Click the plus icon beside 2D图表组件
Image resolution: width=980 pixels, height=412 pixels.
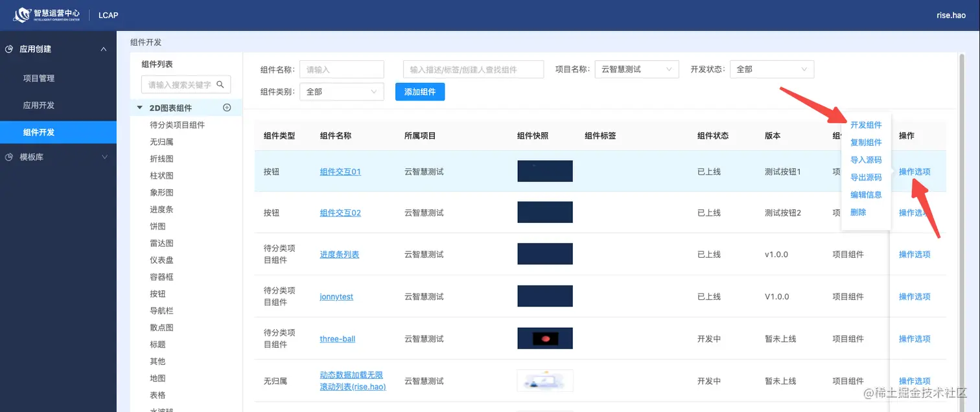[x=227, y=108]
